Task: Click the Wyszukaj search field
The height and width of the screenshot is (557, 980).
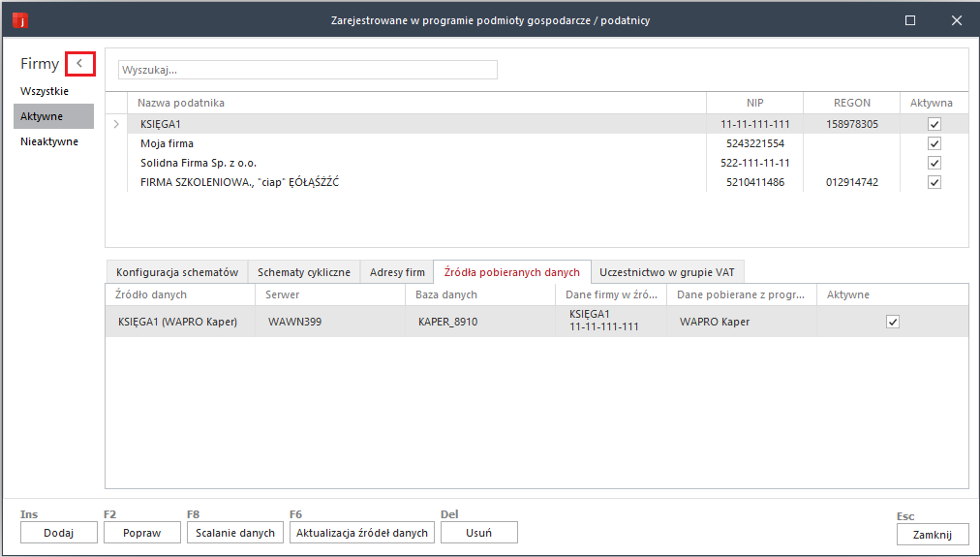Action: pyautogui.click(x=307, y=70)
